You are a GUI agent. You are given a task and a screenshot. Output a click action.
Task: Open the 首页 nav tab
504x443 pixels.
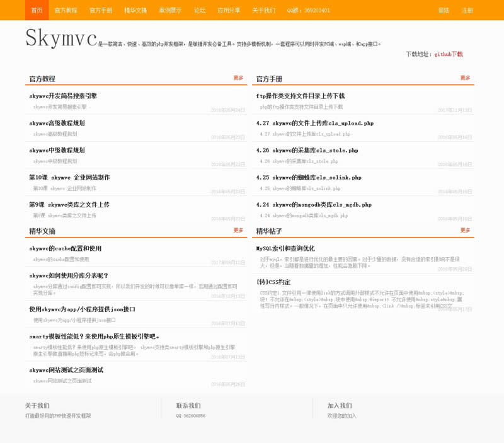point(37,10)
